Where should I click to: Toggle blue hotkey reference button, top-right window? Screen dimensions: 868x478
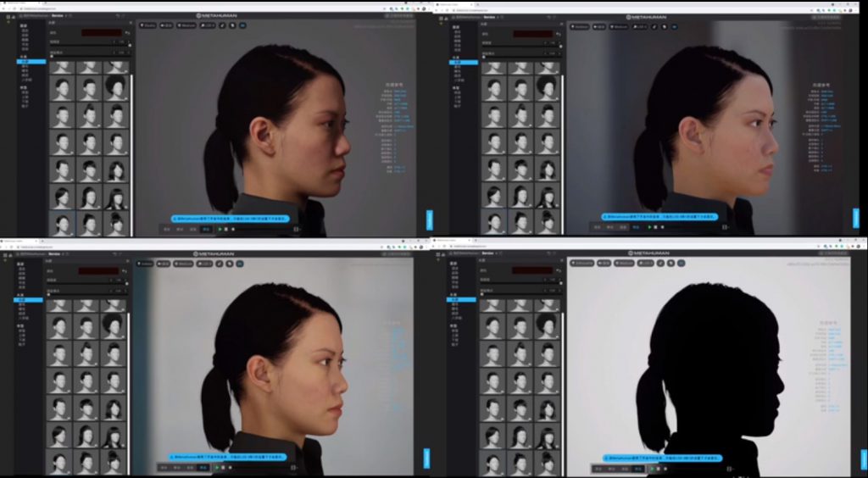point(674,26)
